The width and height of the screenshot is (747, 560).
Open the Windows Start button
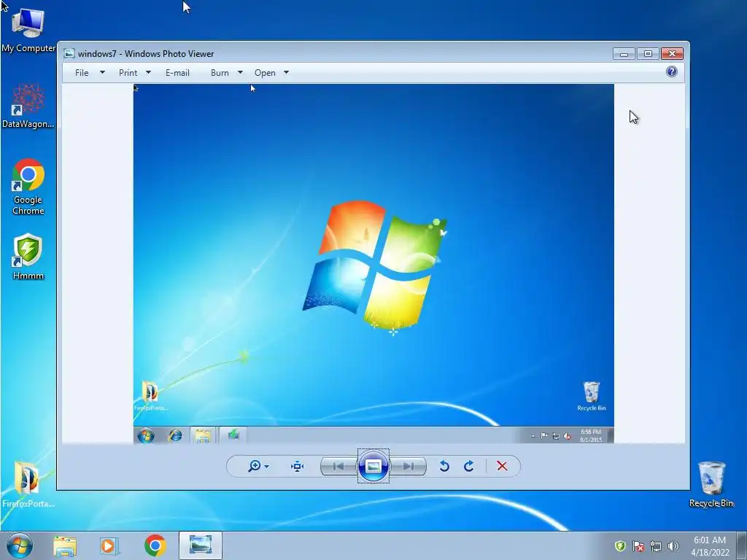(20, 545)
